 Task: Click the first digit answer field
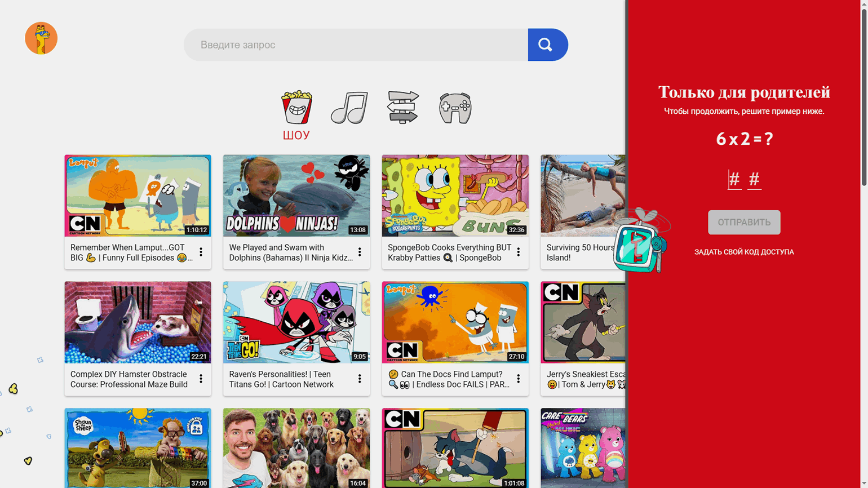734,180
